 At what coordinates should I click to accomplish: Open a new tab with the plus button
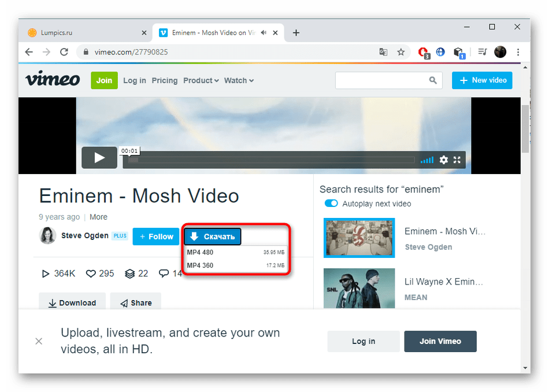[296, 33]
